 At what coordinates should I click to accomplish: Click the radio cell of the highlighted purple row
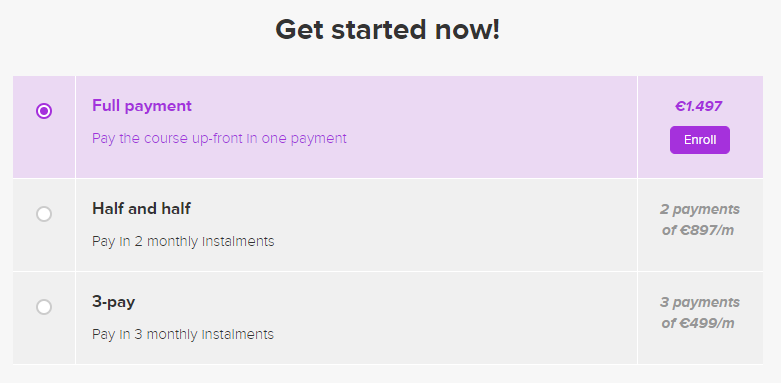click(44, 127)
